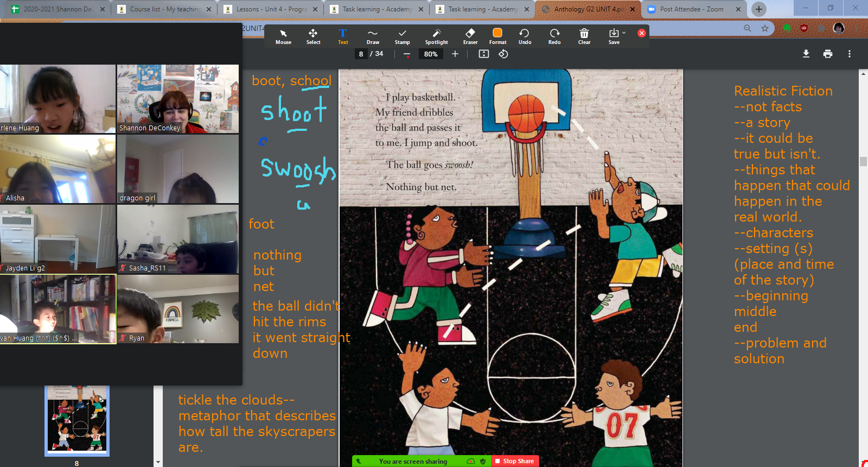Fit PDF to page
Image resolution: width=868 pixels, height=467 pixels.
(484, 54)
